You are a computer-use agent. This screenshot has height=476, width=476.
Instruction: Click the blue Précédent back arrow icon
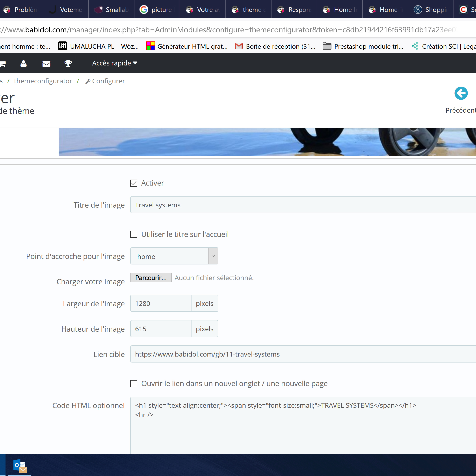(461, 93)
